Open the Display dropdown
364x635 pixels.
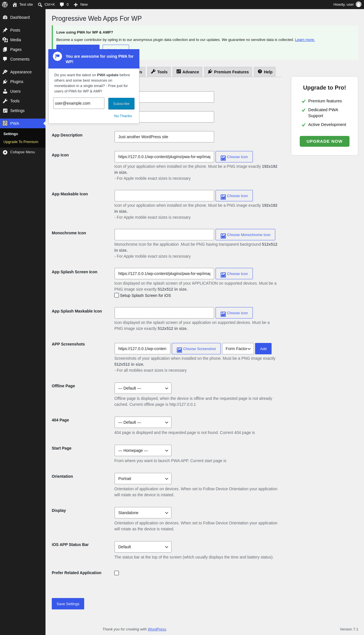(143, 513)
